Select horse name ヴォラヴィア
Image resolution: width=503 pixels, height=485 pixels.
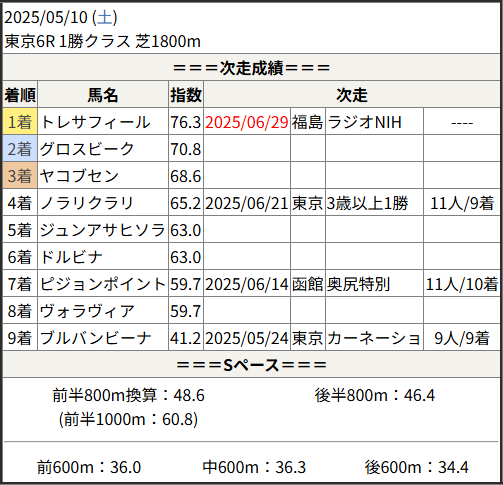87,311
